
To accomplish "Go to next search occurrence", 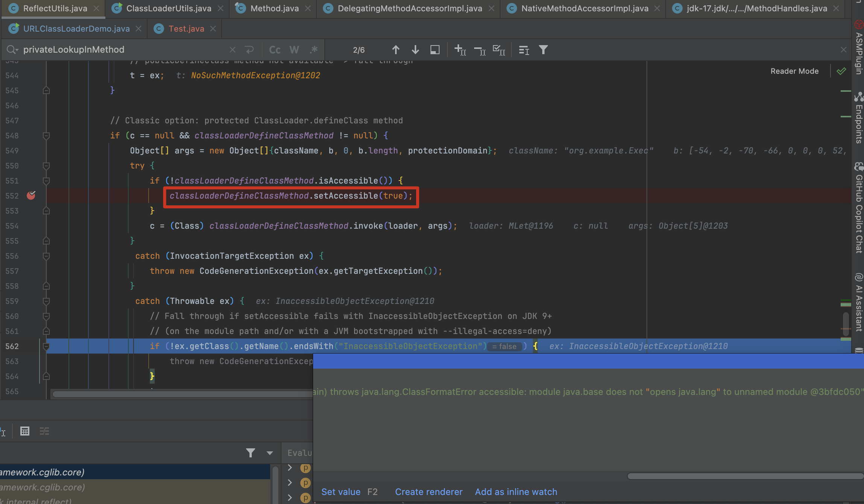I will point(415,50).
